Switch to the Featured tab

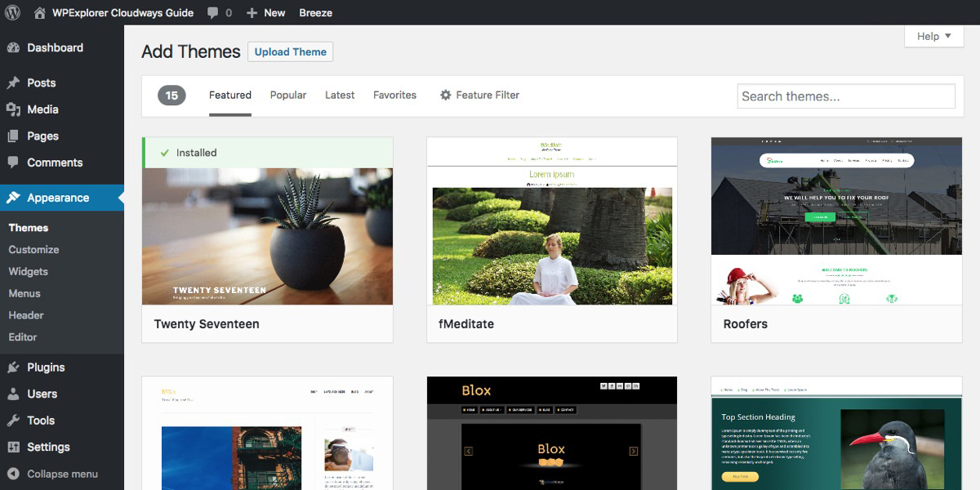230,95
